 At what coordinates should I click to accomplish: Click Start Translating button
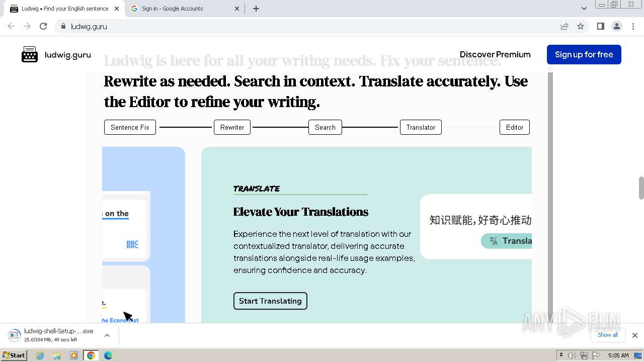(x=270, y=301)
